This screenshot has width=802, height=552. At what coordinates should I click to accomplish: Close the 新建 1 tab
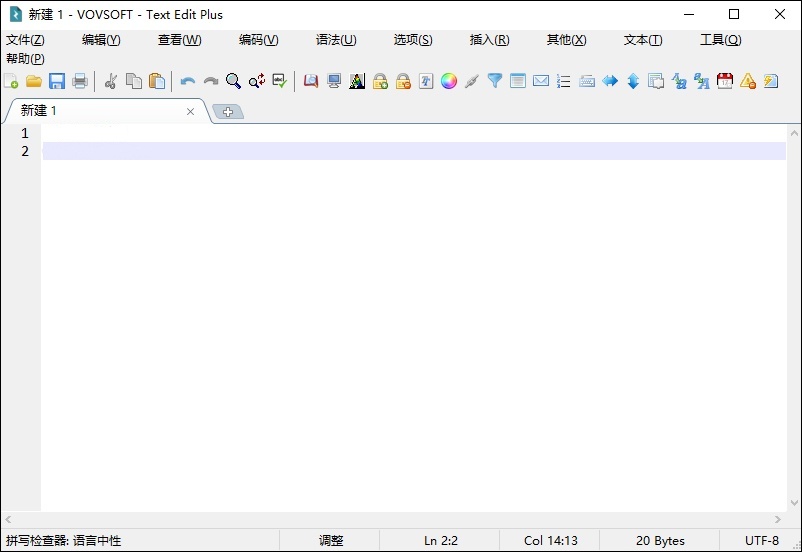[190, 112]
